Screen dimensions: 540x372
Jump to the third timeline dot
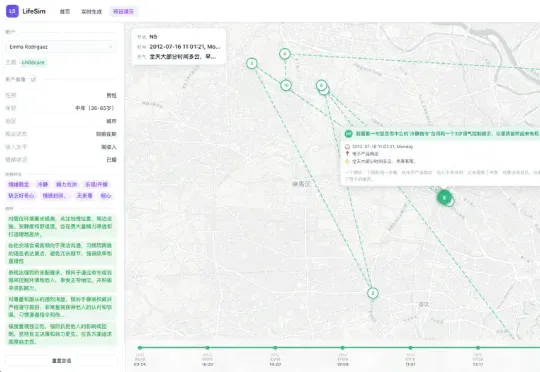(275, 348)
